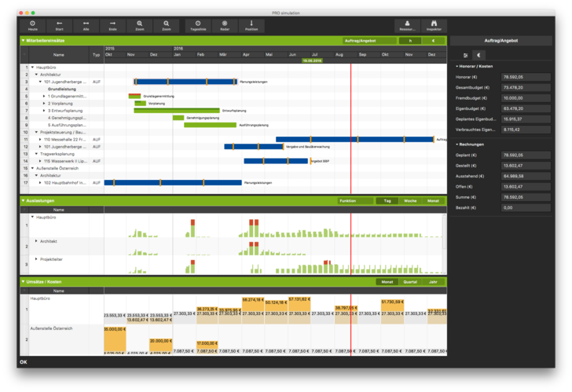Expand the 3 Entwurfsplanung row
This screenshot has height=392, width=572.
coord(44,111)
